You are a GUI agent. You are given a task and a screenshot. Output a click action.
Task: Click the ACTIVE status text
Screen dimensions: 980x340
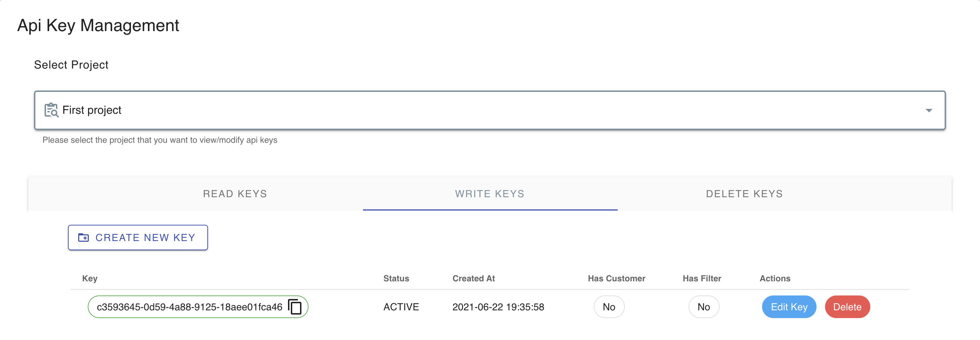coord(401,306)
